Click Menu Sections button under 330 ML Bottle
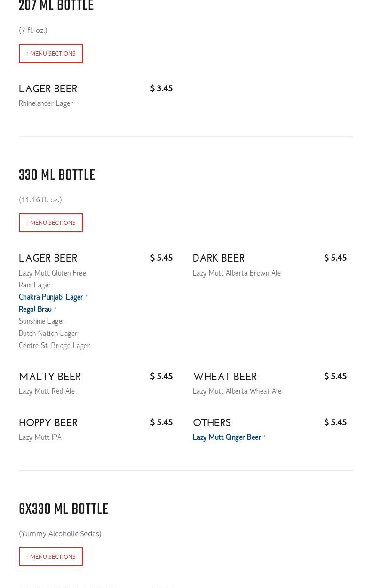Viewport: 372px width, 588px height. (51, 223)
